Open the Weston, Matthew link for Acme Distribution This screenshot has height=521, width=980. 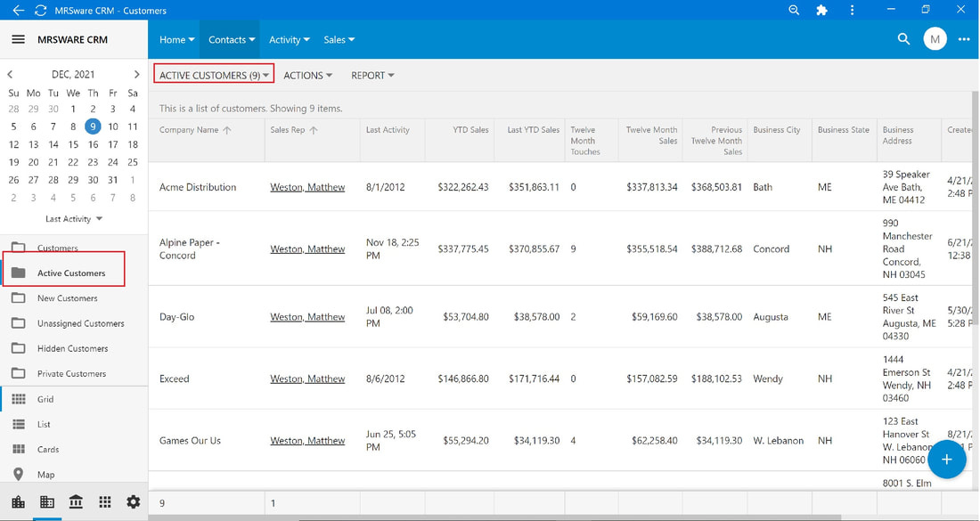(x=307, y=187)
